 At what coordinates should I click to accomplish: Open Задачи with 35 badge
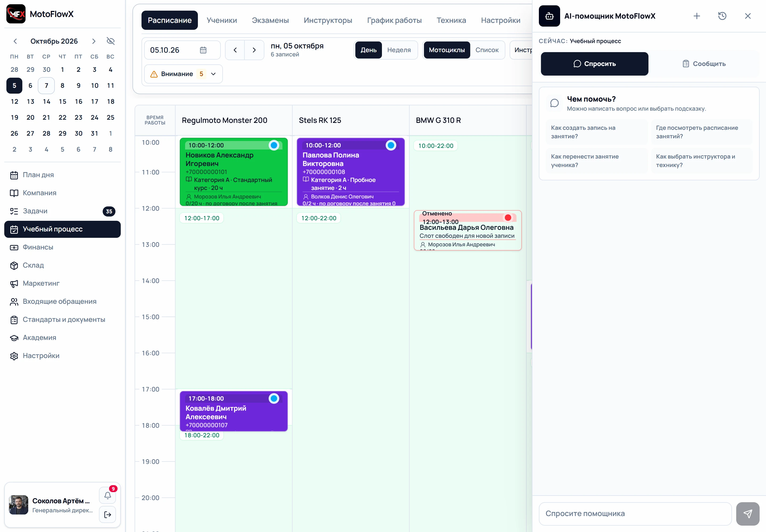point(62,211)
